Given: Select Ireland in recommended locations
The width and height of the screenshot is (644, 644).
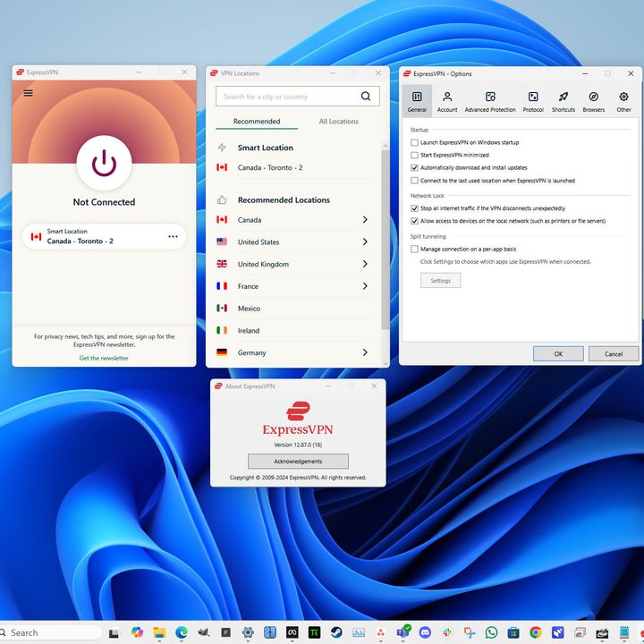Looking at the screenshot, I should coord(294,331).
